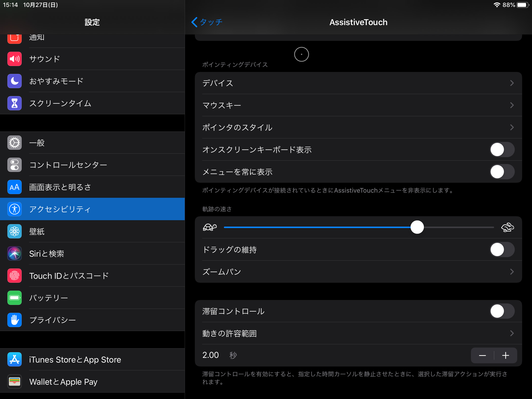Click the Touch ID fingerprint icon
This screenshot has height=399, width=532.
tap(14, 275)
